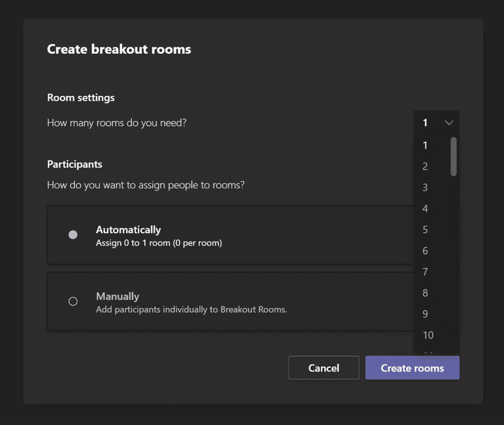
Task: Pick 3 rooms from the dropdown list
Action: pos(426,187)
